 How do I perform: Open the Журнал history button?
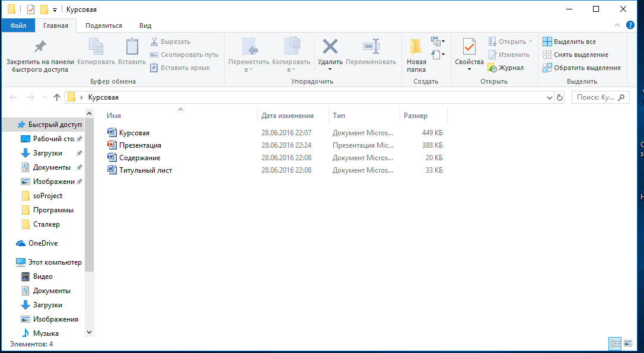pos(506,68)
